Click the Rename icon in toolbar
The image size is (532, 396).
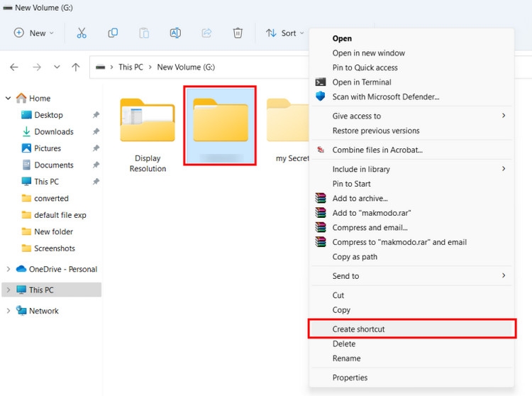tap(175, 33)
